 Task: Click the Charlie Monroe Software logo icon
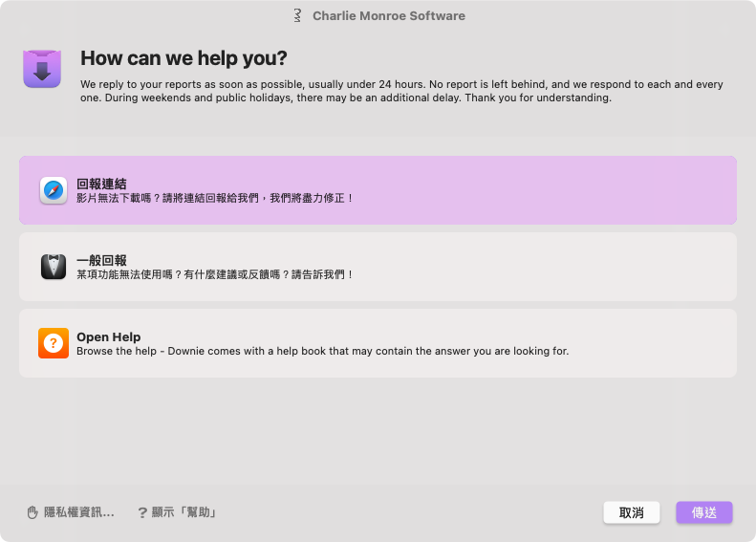(297, 15)
